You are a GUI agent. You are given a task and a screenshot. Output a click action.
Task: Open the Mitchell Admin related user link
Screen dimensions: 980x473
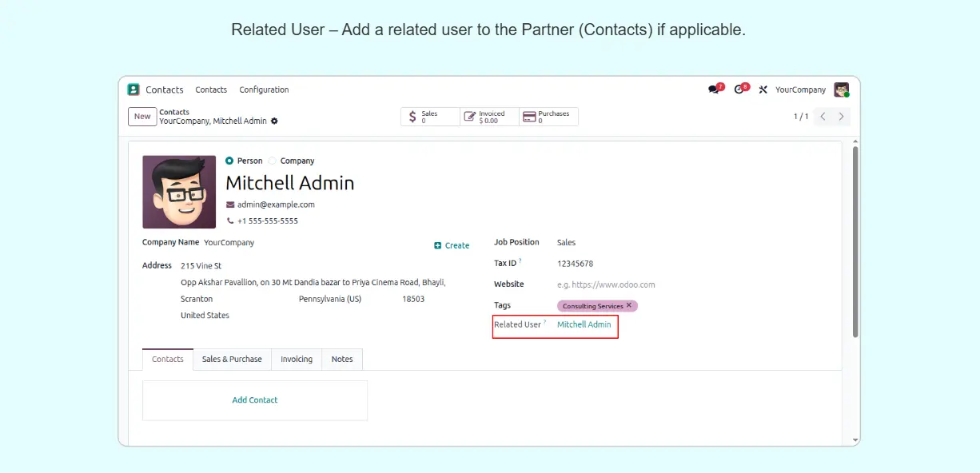tap(584, 324)
